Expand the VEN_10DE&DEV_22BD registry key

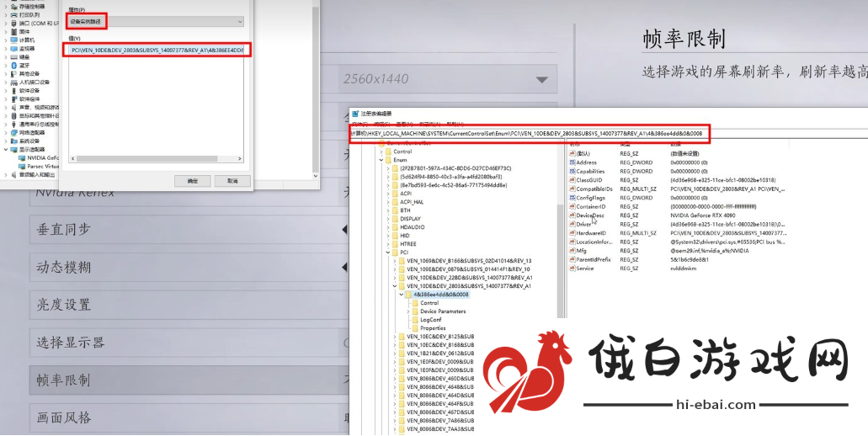(394, 278)
